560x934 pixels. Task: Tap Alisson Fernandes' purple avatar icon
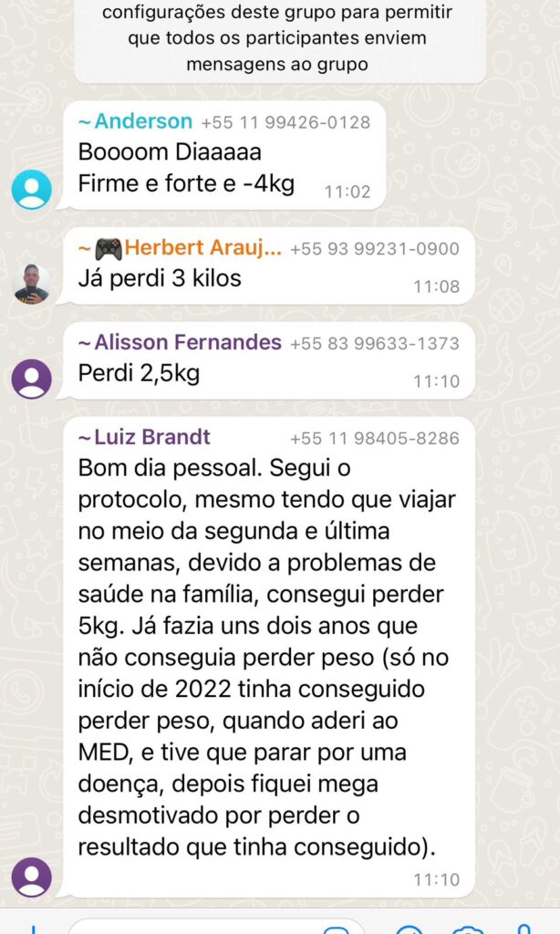[32, 379]
